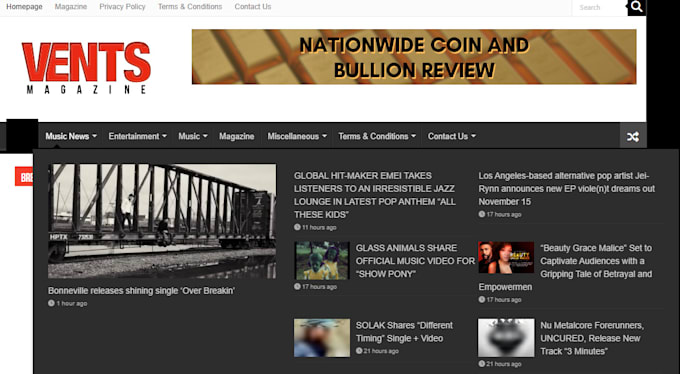
Task: Click '17 hours ago' under Beauty Grace Malice
Action: pyautogui.click(x=500, y=300)
